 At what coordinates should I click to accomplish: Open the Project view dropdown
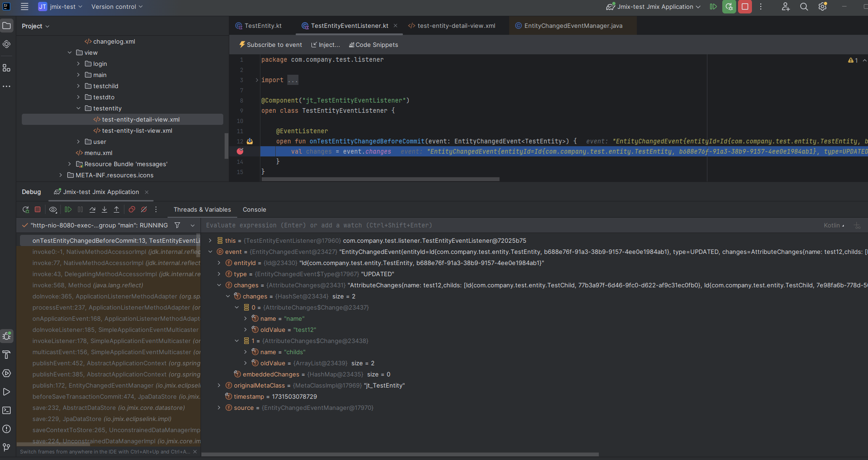coord(35,26)
